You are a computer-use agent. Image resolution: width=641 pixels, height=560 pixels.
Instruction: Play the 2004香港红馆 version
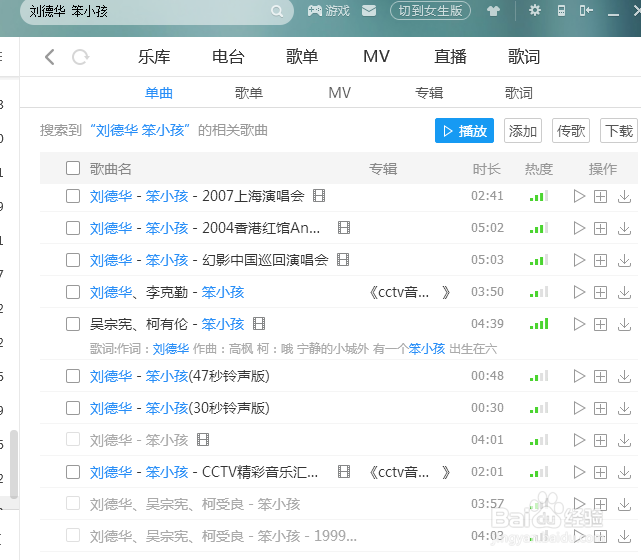579,228
